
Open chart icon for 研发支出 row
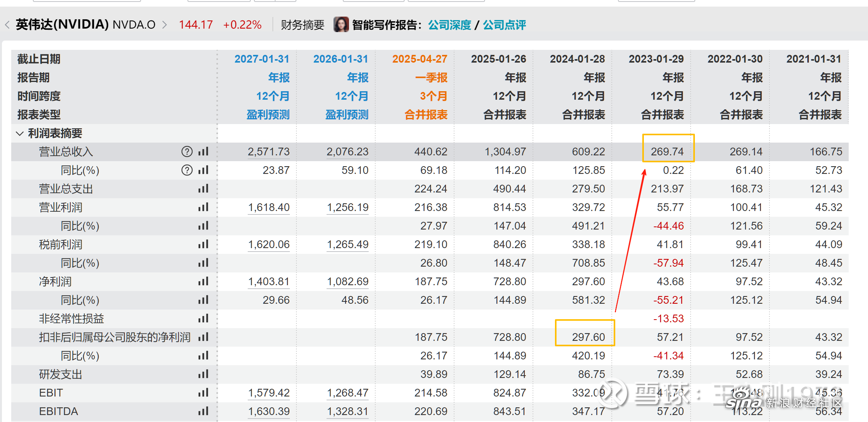(x=203, y=374)
